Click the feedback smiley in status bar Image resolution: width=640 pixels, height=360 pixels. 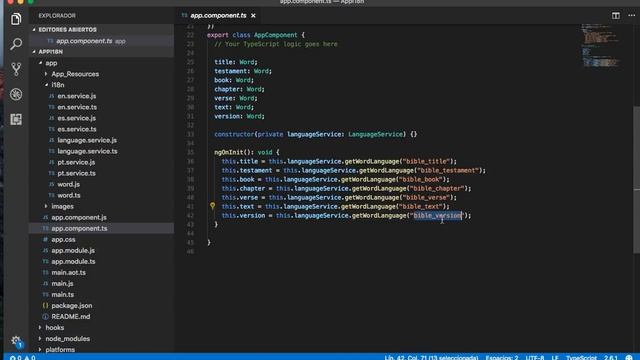pos(629,357)
